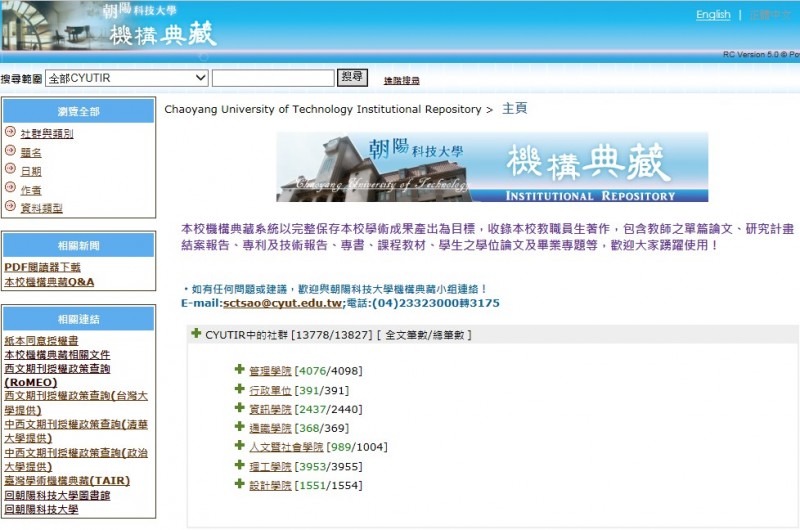Browse by 資料類型 link

coord(41,208)
